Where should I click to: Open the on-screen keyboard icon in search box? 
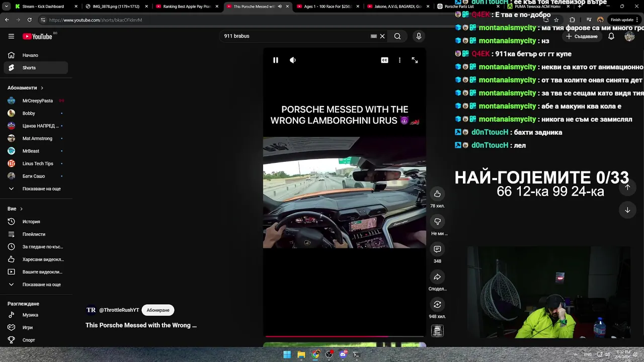tap(374, 36)
